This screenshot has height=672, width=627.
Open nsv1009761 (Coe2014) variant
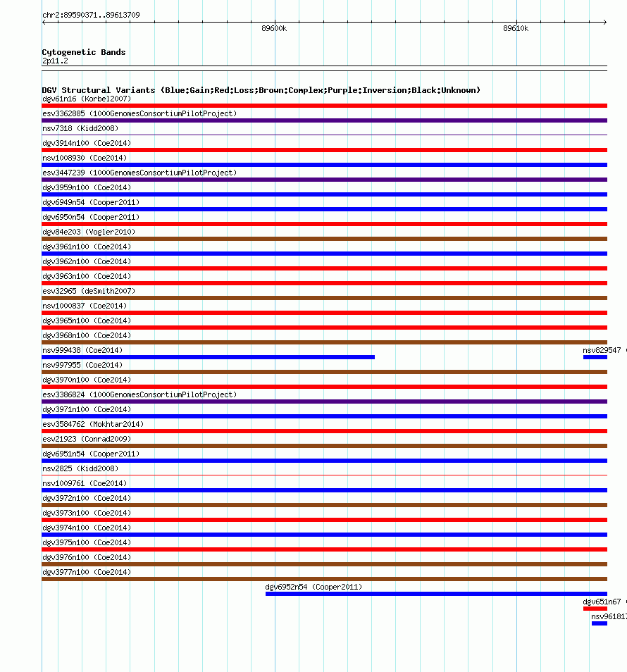[x=85, y=483]
